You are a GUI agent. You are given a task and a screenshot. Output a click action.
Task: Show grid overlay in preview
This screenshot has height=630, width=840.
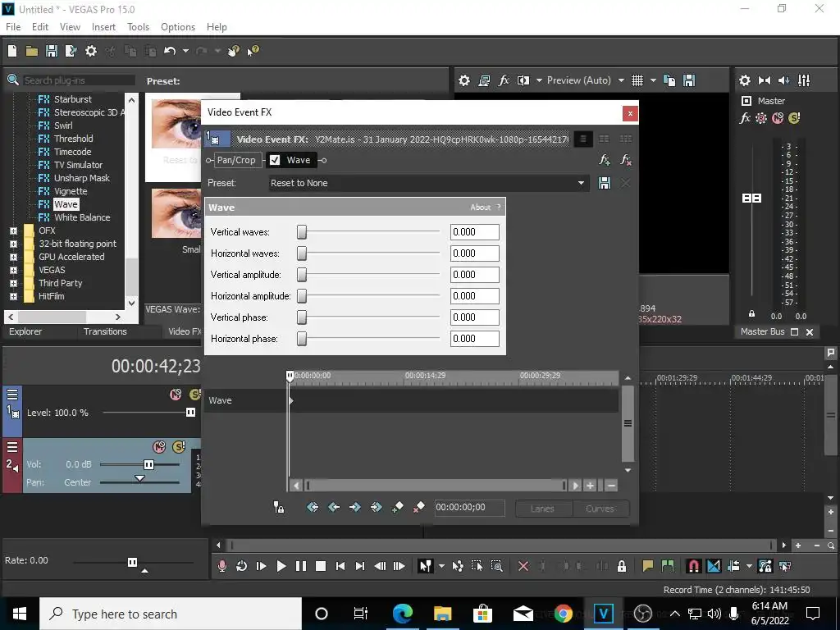tap(637, 80)
